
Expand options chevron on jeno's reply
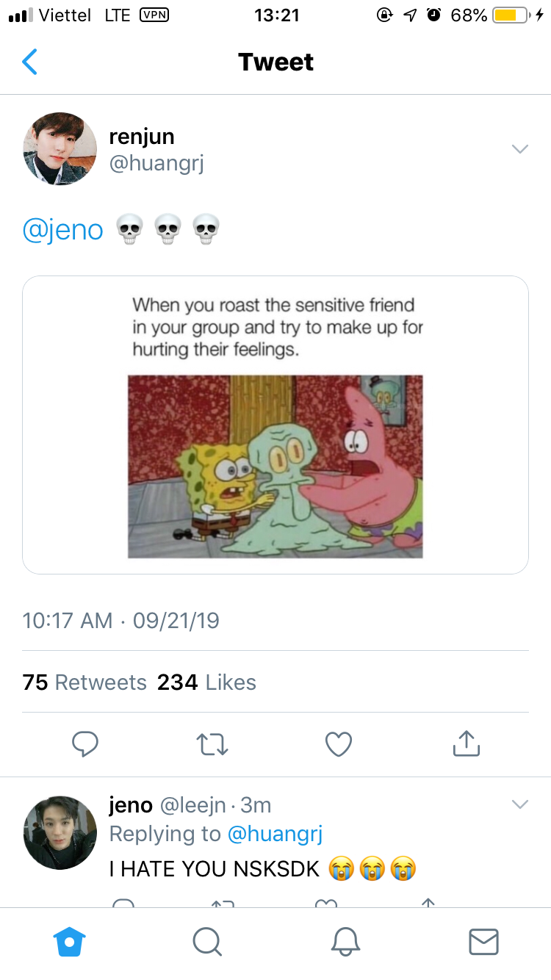[519, 804]
